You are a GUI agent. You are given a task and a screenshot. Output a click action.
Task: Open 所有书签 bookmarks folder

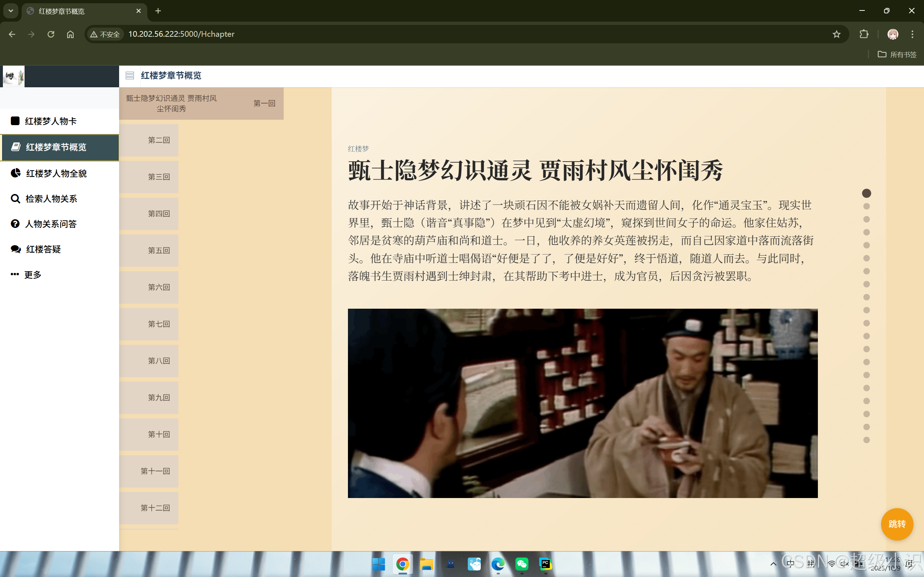pyautogui.click(x=897, y=54)
